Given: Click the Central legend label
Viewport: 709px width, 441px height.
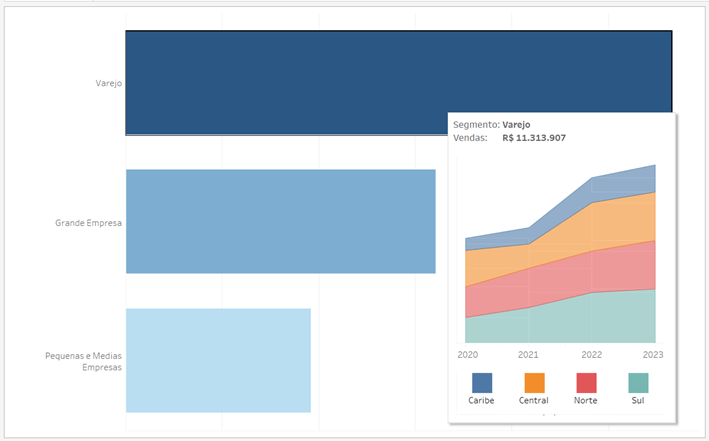Looking at the screenshot, I should click(534, 400).
